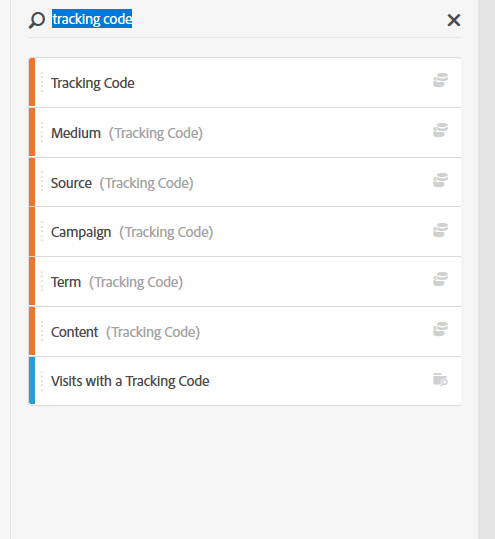This screenshot has height=539, width=495.
Task: Click the blue color bar of Visits segment
Action: (x=32, y=381)
